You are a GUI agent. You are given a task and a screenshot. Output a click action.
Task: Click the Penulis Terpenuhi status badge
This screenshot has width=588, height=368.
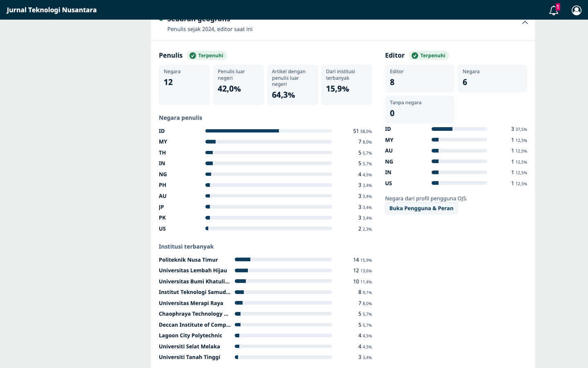(x=207, y=56)
